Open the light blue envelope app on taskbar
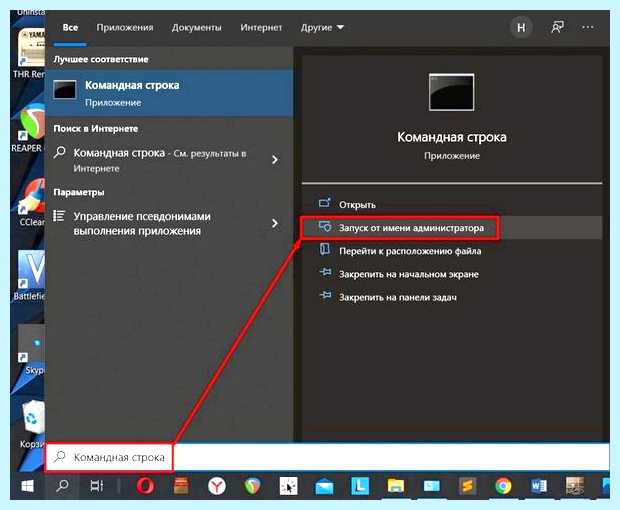620x510 pixels. (431, 486)
